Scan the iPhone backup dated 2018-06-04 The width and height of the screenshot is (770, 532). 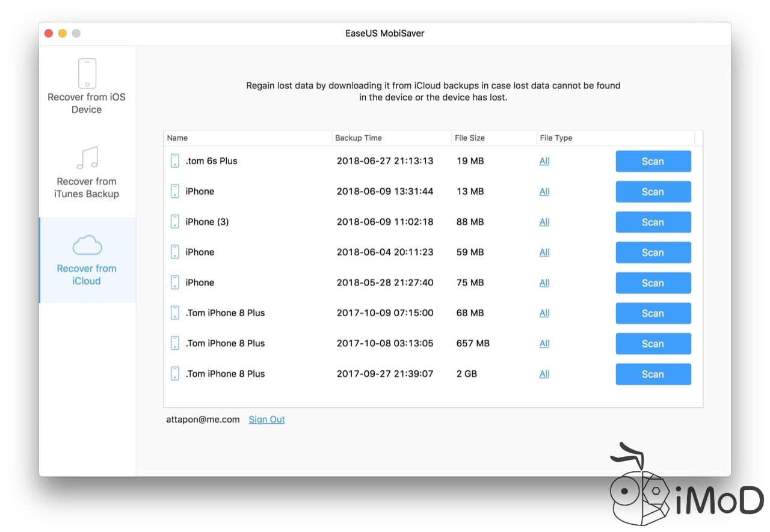point(653,252)
